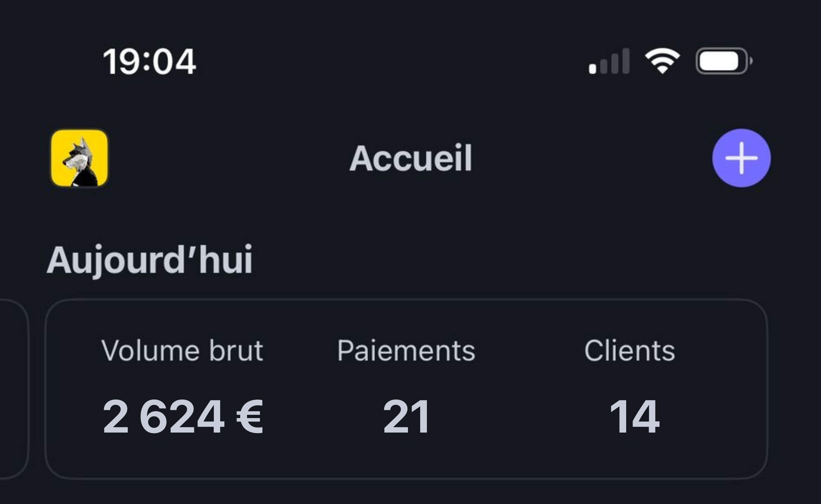Open the Clients label
The image size is (821, 504).
click(630, 351)
